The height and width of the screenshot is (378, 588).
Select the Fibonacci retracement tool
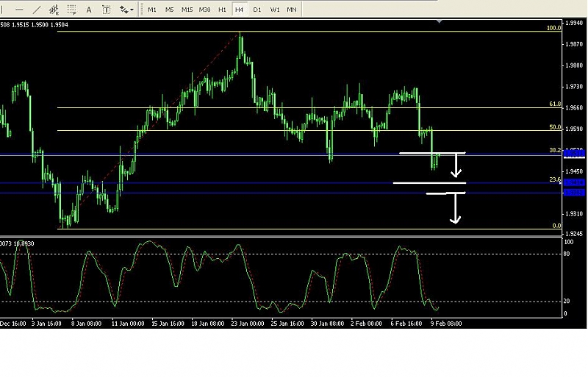click(71, 10)
